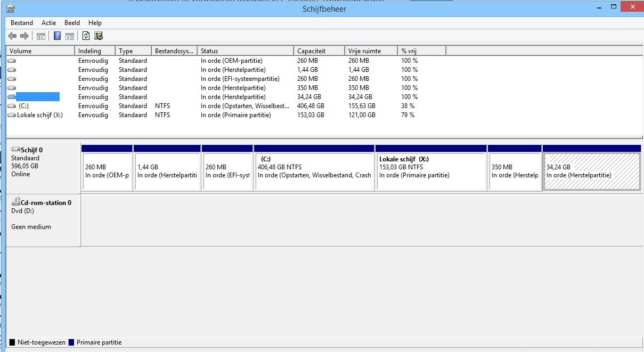The image size is (644, 352).
Task: Select the Lokale schijf (X:) partition block
Action: coord(431,167)
